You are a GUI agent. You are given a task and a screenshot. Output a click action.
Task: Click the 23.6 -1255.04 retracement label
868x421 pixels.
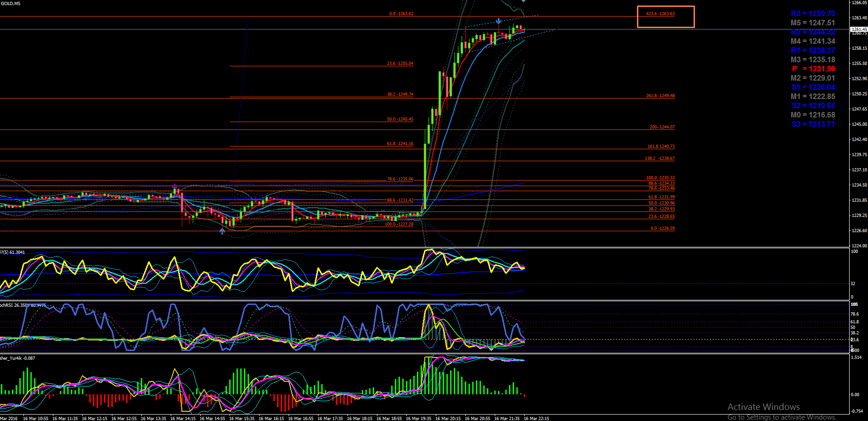(x=400, y=64)
